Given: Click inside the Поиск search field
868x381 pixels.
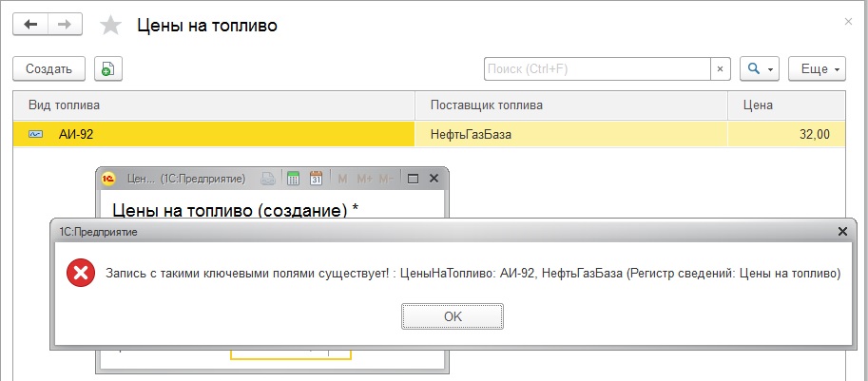Looking at the screenshot, I should coord(596,68).
